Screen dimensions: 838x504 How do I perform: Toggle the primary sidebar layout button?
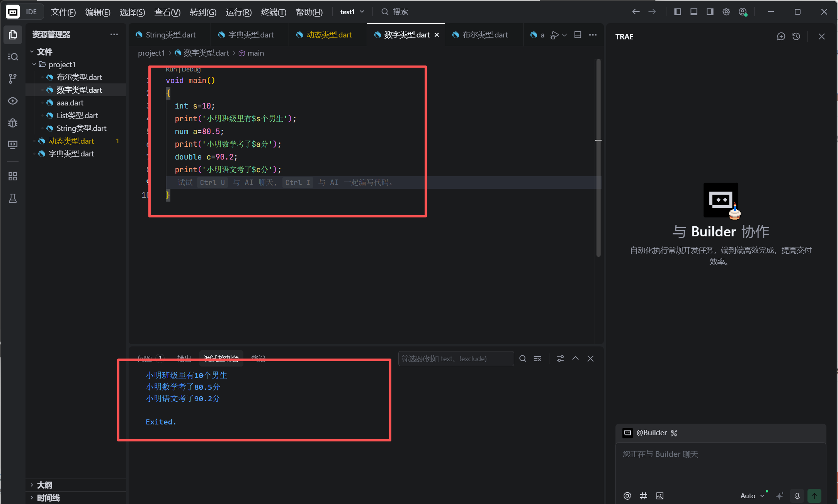click(x=678, y=12)
